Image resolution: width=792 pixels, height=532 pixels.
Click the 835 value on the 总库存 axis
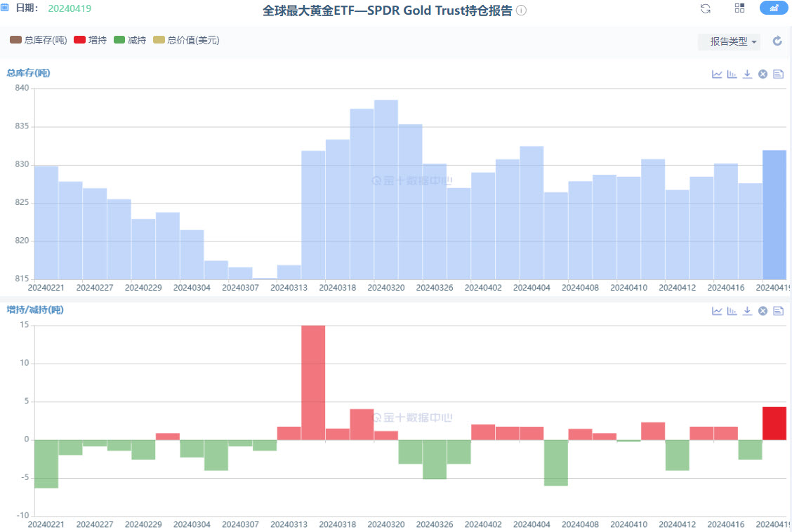(22, 126)
